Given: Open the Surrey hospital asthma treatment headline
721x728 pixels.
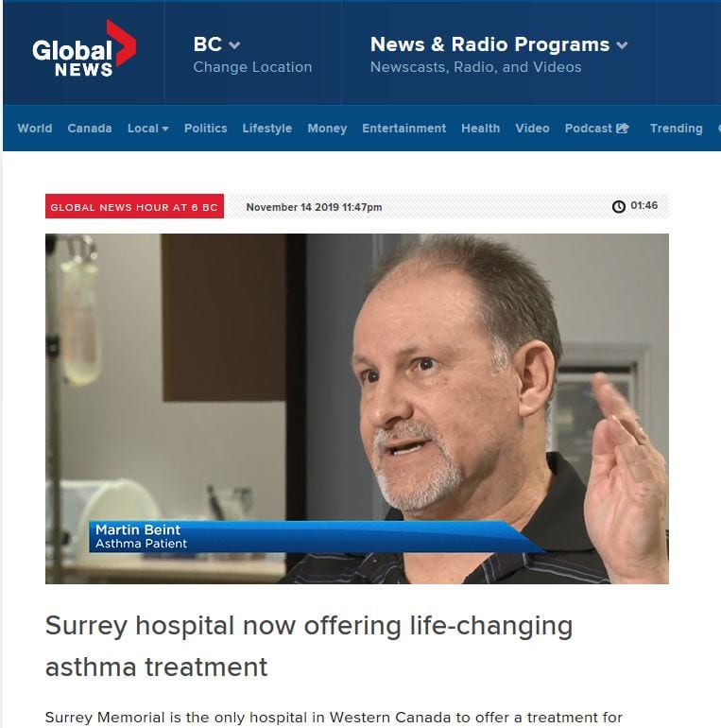Looking at the screenshot, I should point(309,646).
